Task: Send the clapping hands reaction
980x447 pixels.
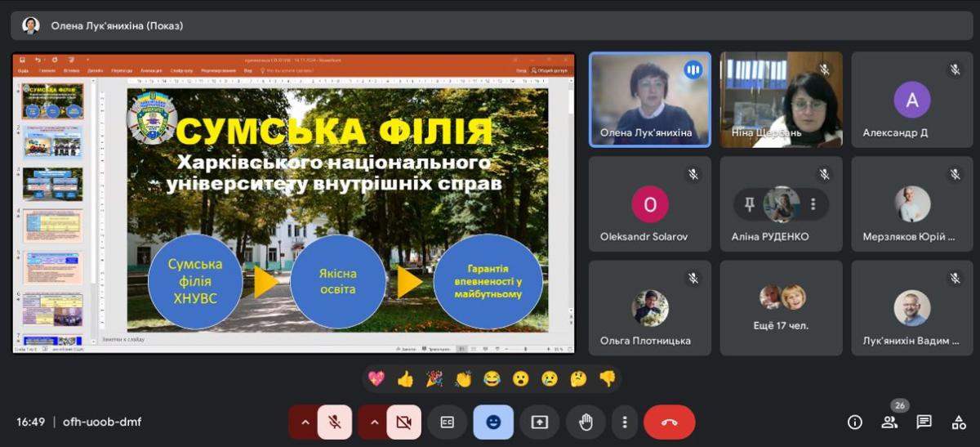Action: point(463,378)
